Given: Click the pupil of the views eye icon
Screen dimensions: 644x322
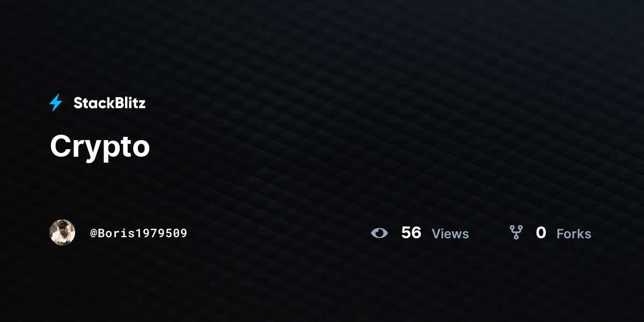Looking at the screenshot, I should click(x=379, y=233).
